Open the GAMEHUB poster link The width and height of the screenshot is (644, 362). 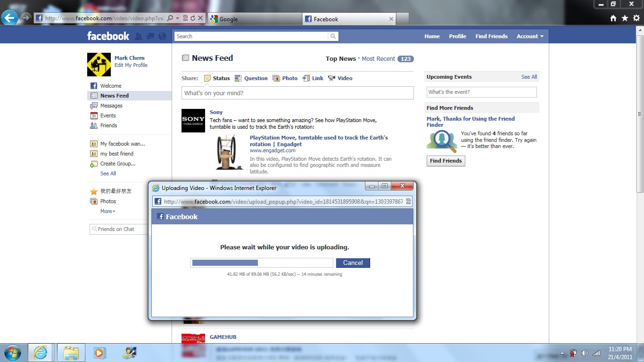(223, 337)
